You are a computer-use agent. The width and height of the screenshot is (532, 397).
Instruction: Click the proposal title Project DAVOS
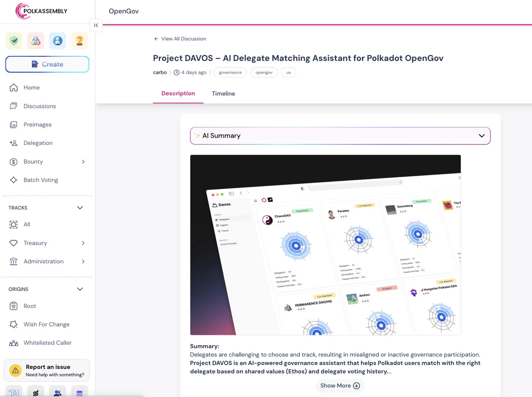(x=298, y=58)
